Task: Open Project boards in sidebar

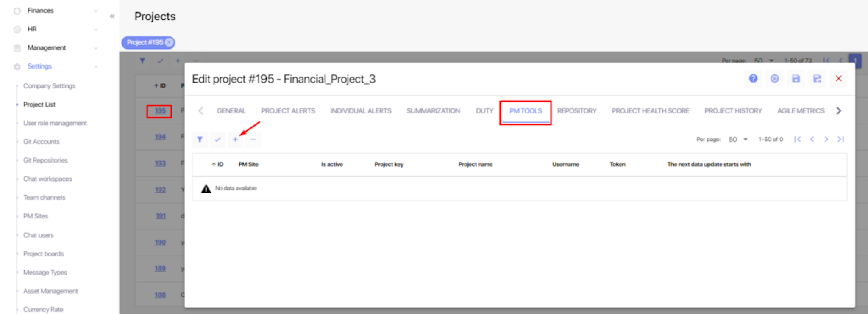Action: [x=43, y=254]
